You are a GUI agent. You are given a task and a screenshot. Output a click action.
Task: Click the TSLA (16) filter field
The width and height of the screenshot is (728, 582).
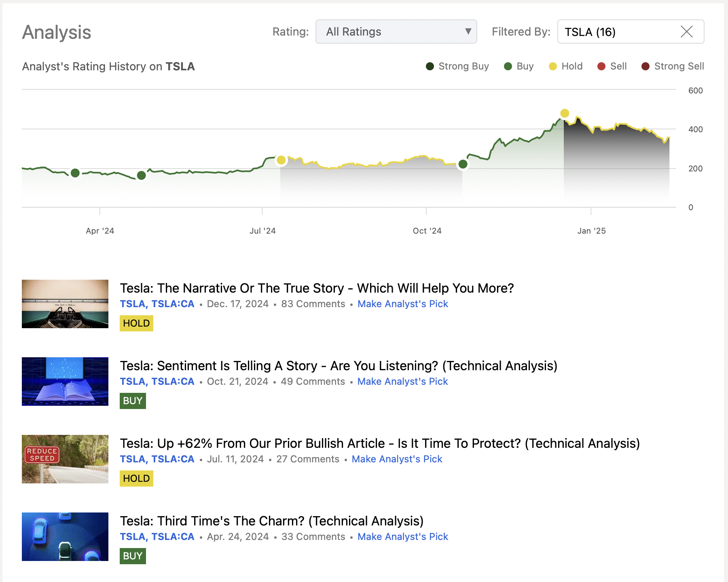[x=631, y=32]
